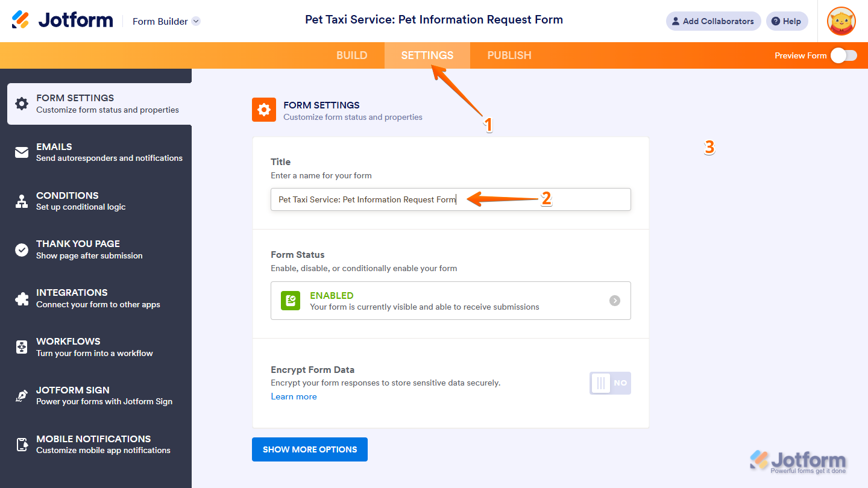Switch to the Build tab

(x=351, y=55)
